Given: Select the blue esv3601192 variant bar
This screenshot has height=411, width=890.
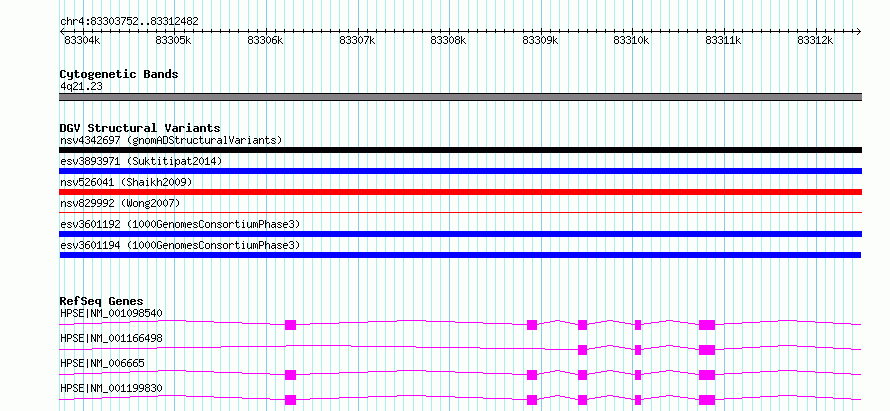Looking at the screenshot, I should click(460, 234).
